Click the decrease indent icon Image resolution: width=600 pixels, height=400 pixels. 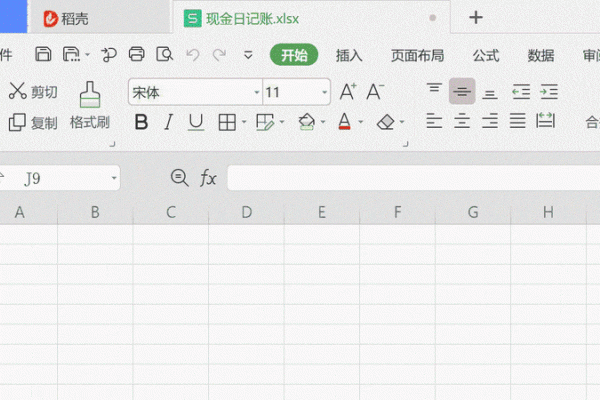point(521,92)
